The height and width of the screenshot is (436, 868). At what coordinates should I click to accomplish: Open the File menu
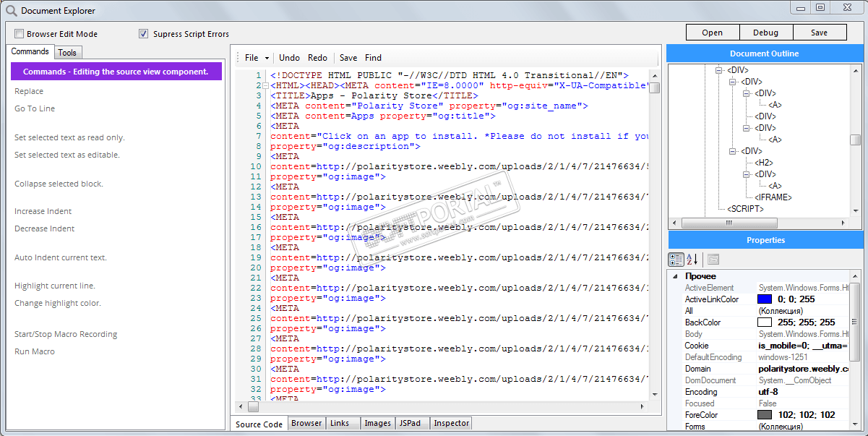[252, 58]
